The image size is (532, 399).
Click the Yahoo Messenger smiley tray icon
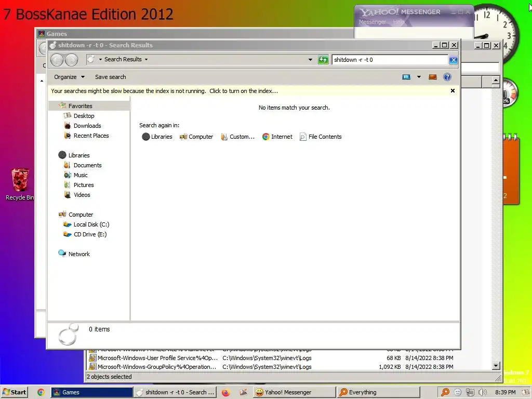click(458, 392)
